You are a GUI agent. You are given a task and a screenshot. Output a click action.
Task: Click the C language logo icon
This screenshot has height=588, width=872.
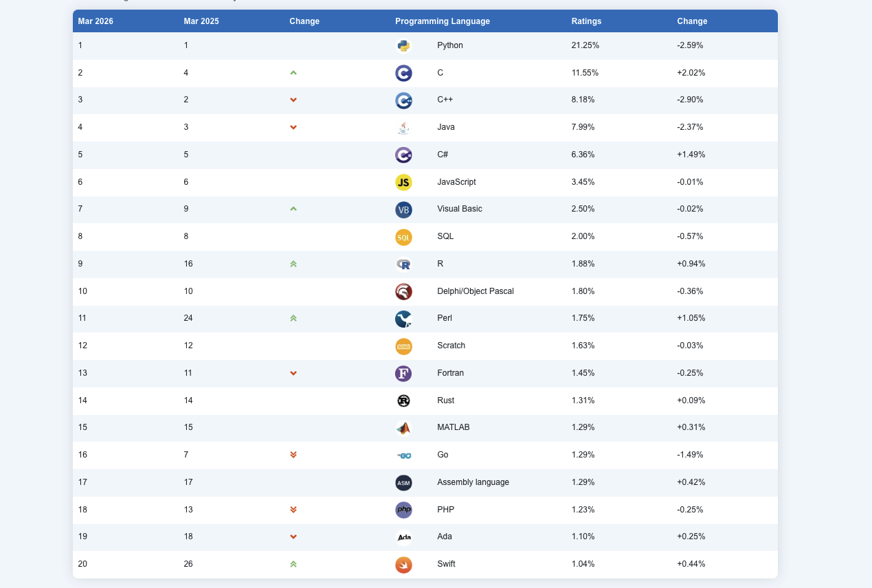[404, 73]
